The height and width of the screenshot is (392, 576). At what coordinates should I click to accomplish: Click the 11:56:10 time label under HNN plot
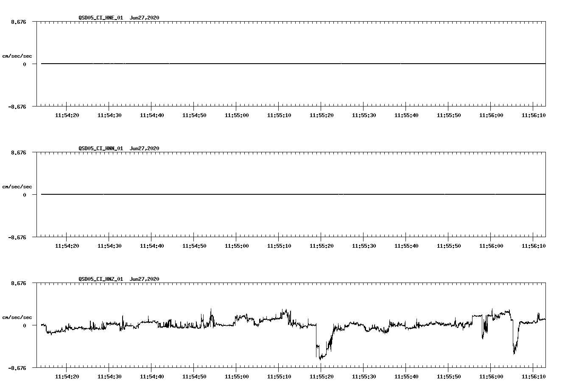pos(534,246)
